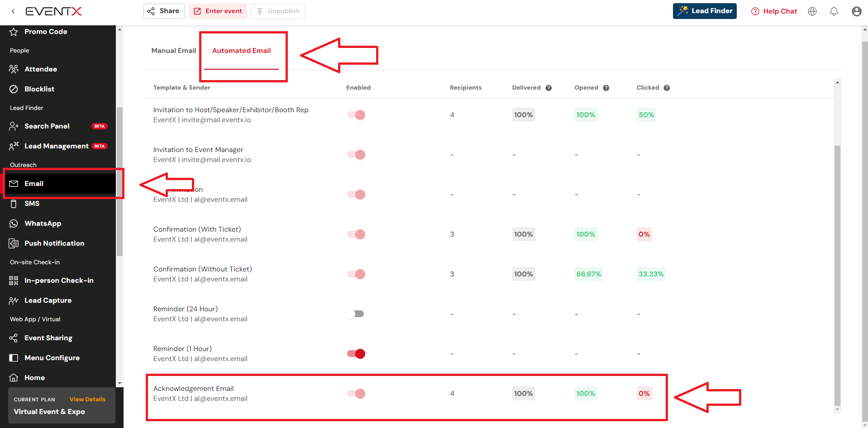Open Reminder (1 Hour) template
868x428 pixels.
(x=182, y=349)
